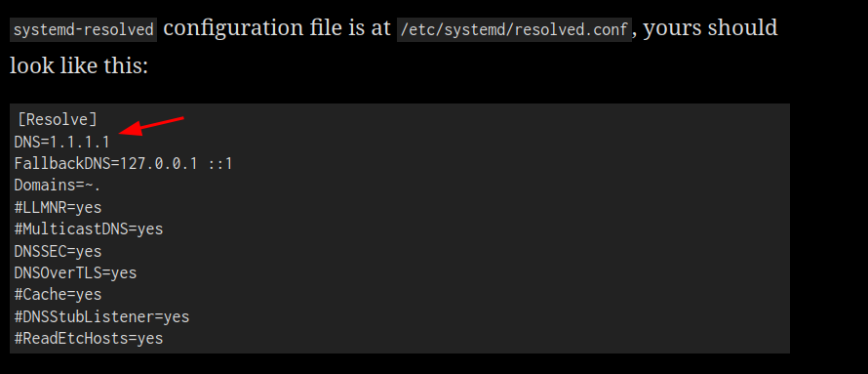The image size is (868, 374).
Task: Click the #MulticastDNS=yes line
Action: click(x=89, y=229)
